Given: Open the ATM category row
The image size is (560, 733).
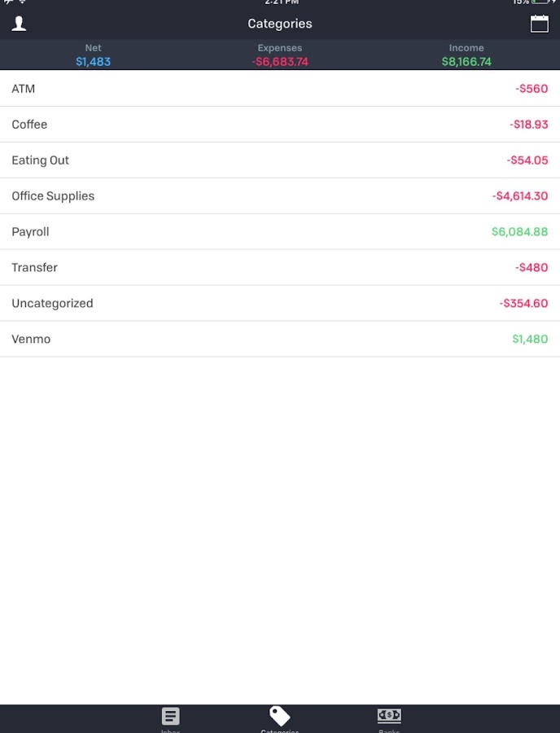Looking at the screenshot, I should pos(280,89).
